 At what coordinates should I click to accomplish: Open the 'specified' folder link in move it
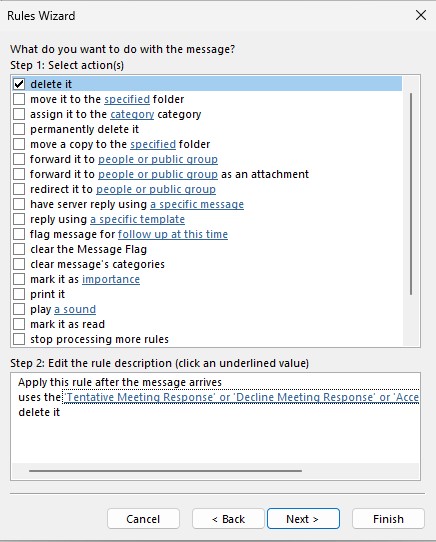tap(127, 99)
